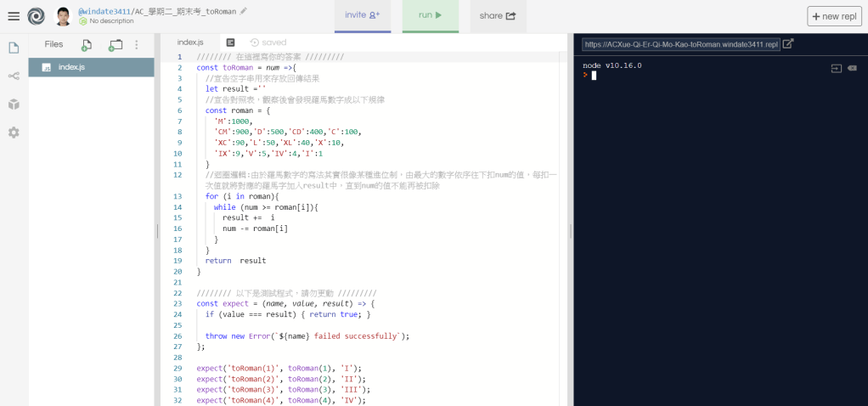Screen dimensions: 868x406
Task: Click the repl URL address field
Action: (680, 44)
